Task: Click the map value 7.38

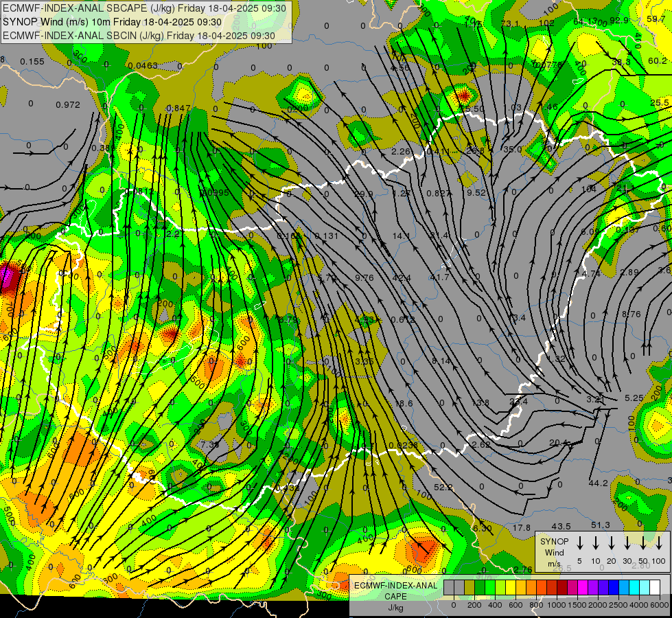Action: click(x=210, y=445)
